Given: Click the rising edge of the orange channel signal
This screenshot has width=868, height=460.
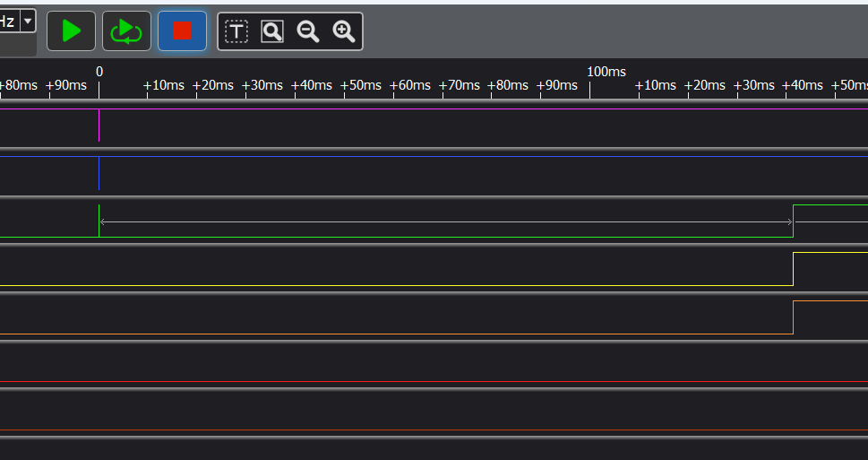Looking at the screenshot, I should pyautogui.click(x=794, y=317).
